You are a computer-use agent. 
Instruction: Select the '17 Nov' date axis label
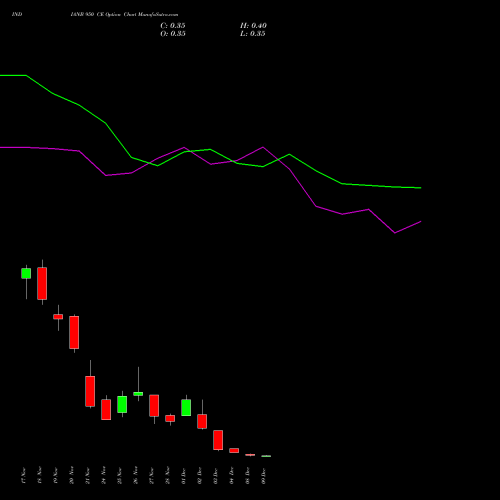(x=23, y=476)
